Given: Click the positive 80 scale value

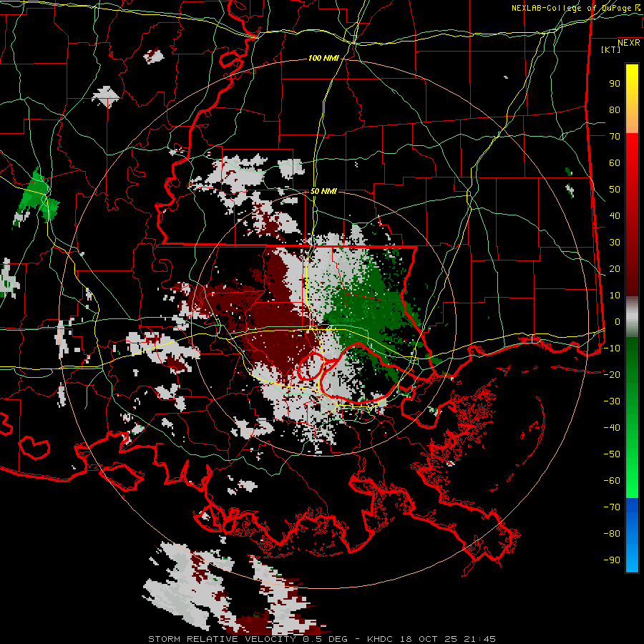Looking at the screenshot, I should 615,109.
